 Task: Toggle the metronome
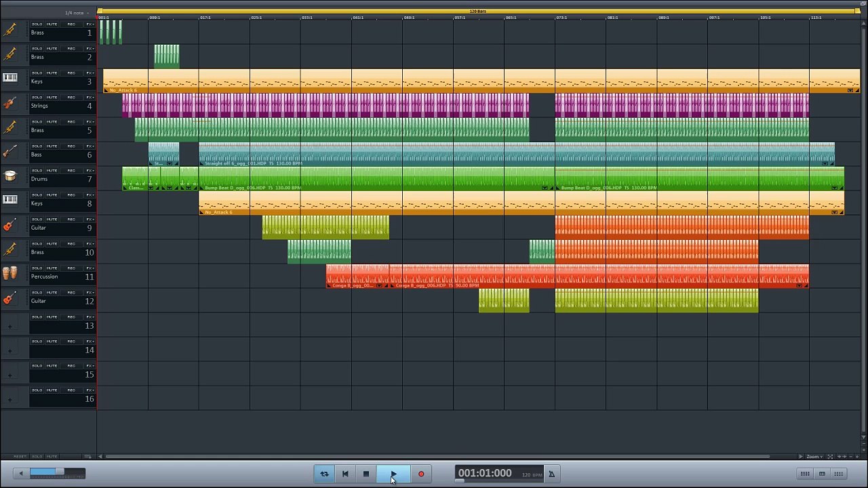tap(551, 474)
